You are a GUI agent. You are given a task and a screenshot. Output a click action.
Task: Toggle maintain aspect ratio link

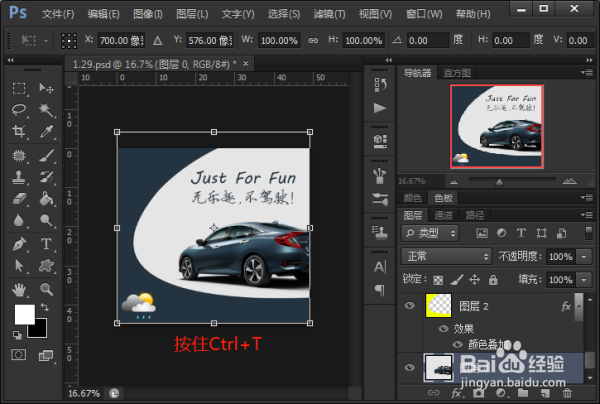(313, 40)
